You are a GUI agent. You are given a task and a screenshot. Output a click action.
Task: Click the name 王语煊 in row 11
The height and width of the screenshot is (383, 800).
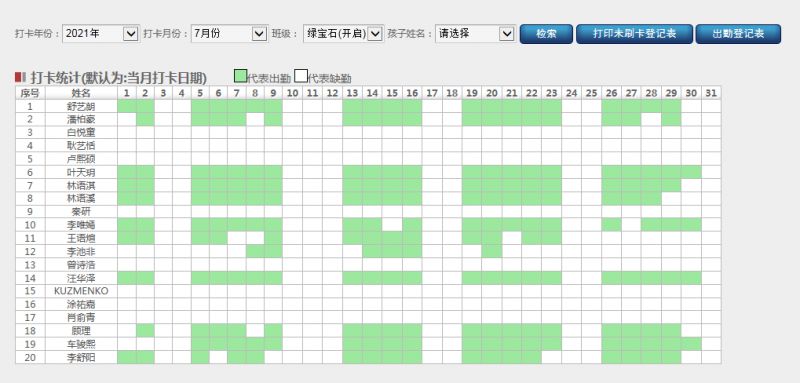tap(81, 238)
